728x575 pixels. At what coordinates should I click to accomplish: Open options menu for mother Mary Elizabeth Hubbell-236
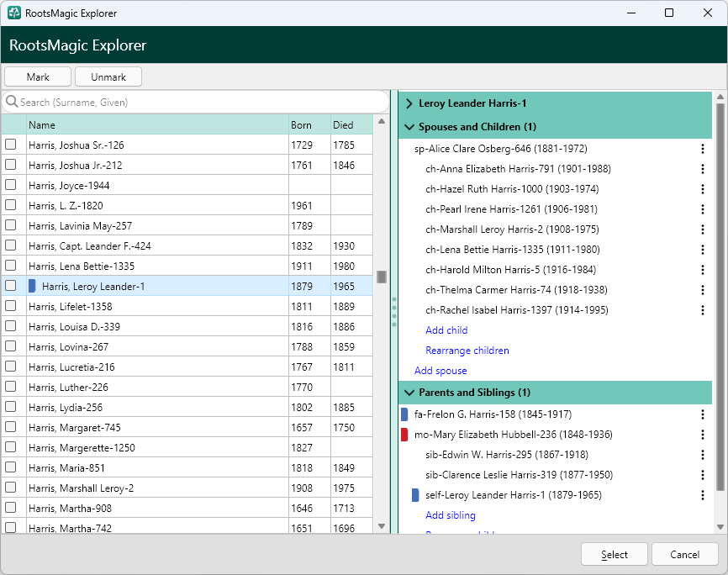coord(703,435)
